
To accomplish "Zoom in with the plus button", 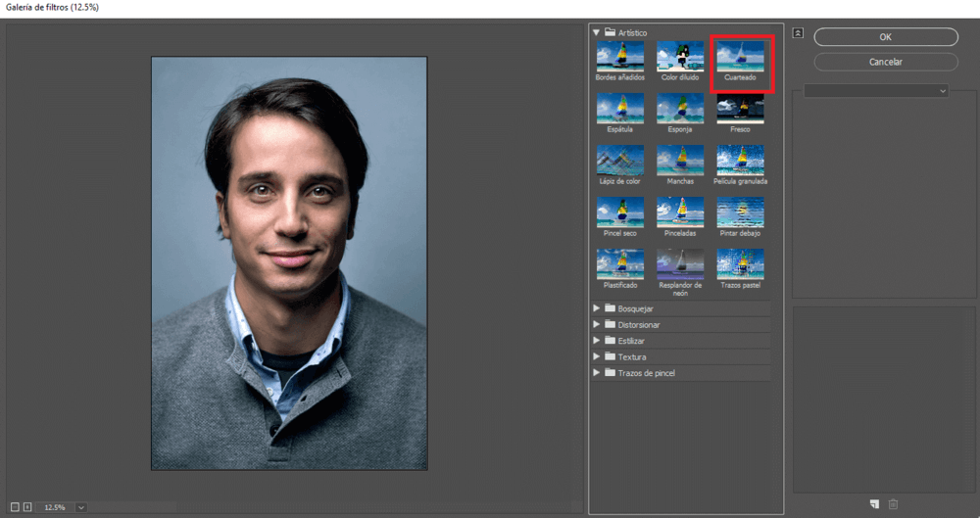I will click(27, 507).
